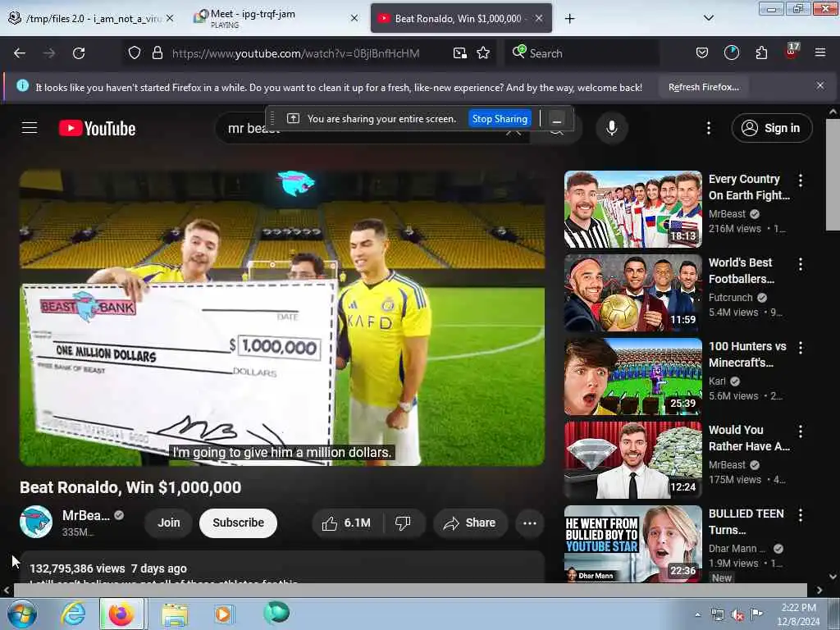Reload the page with the refresh icon
This screenshot has width=840, height=630.
(x=79, y=53)
